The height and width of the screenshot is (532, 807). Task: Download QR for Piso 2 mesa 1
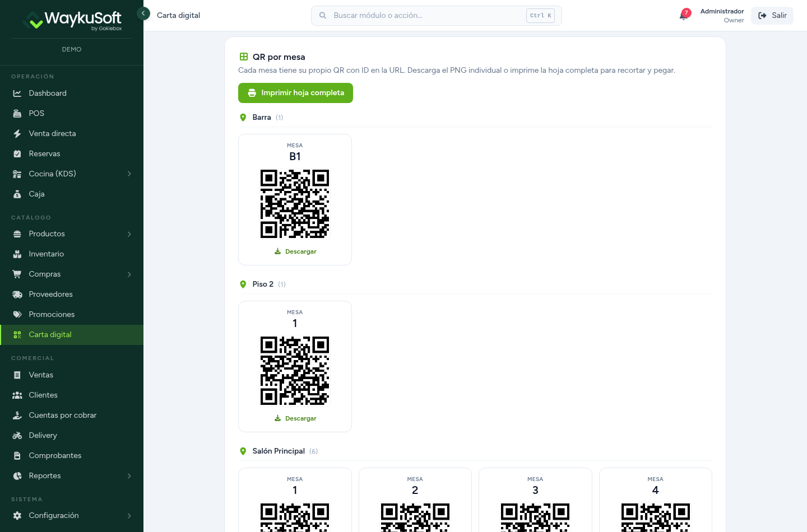point(295,418)
